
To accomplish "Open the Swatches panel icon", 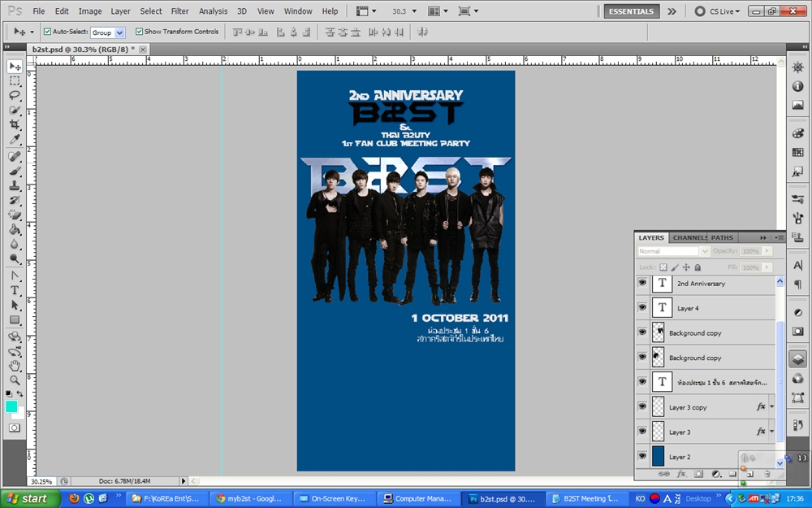I will coord(797,153).
